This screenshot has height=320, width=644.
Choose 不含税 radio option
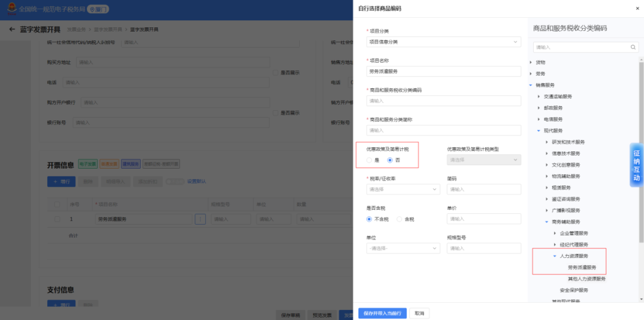click(x=369, y=219)
